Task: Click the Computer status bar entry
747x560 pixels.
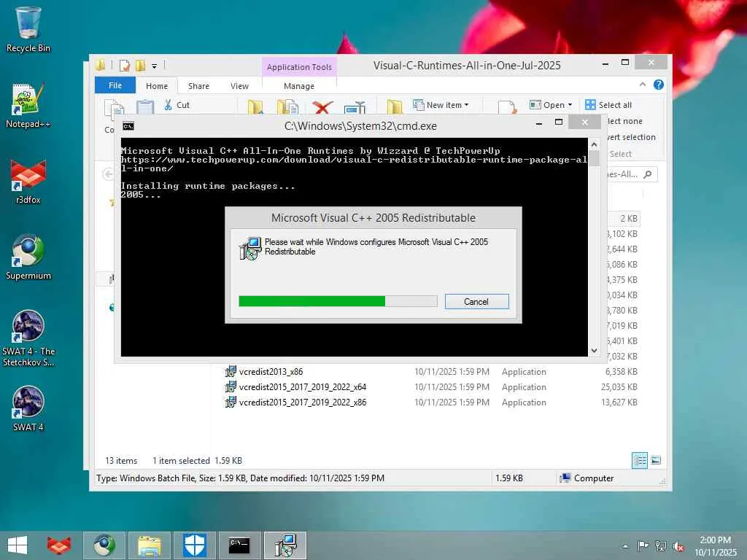Action: 587,478
